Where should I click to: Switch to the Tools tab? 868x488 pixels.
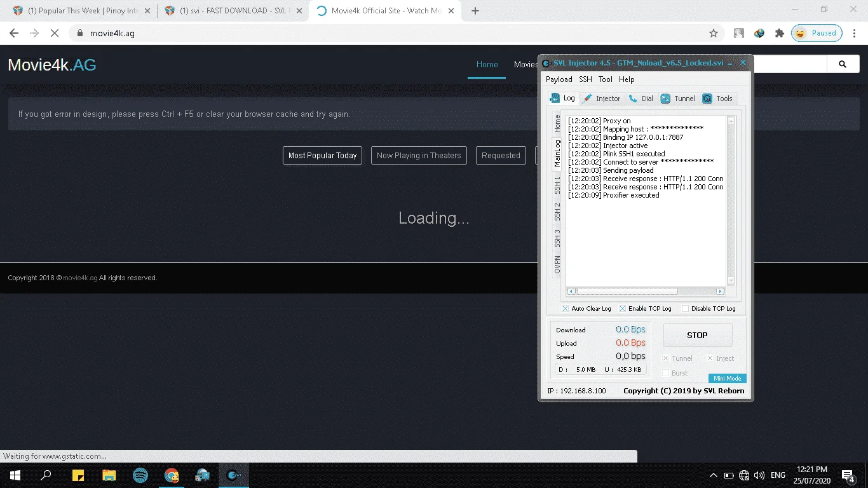[717, 98]
